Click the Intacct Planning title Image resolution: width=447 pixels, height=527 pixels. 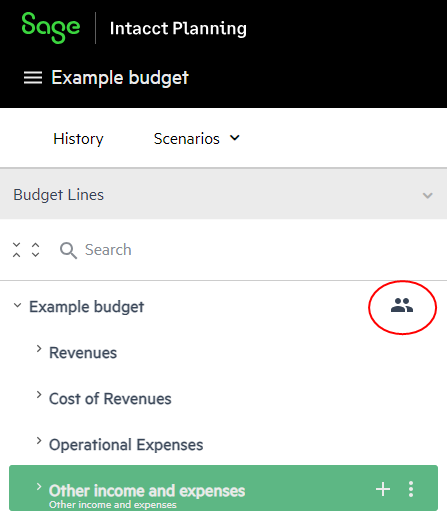[x=178, y=29]
